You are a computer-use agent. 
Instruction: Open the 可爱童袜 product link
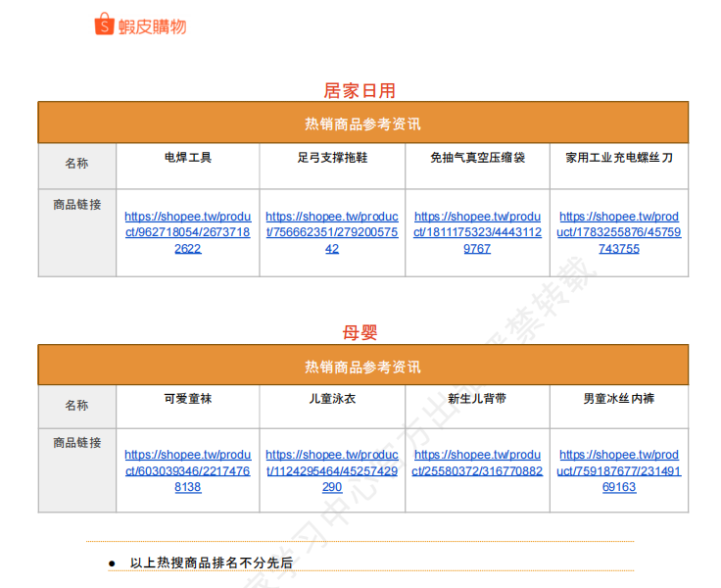(x=188, y=470)
